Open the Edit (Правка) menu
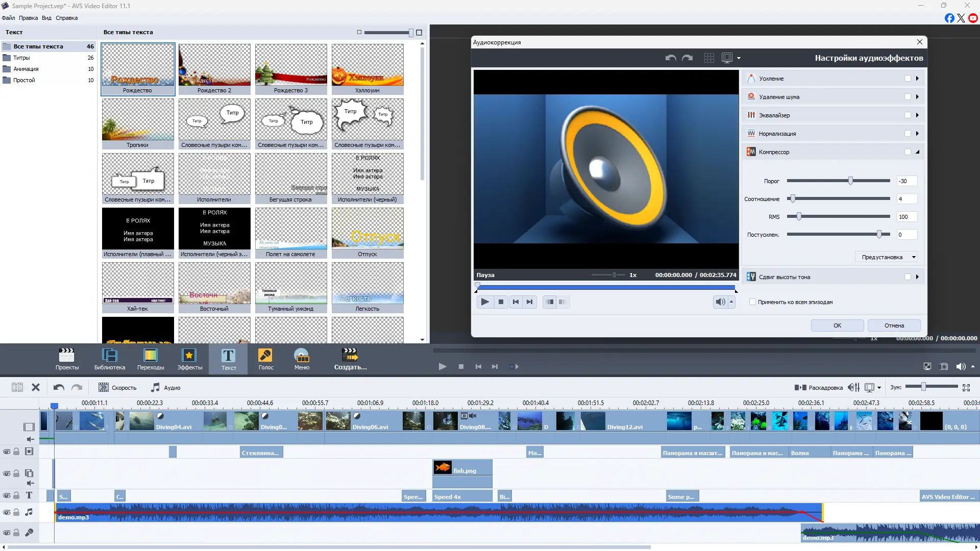Viewport: 980px width, 551px height. click(x=28, y=18)
